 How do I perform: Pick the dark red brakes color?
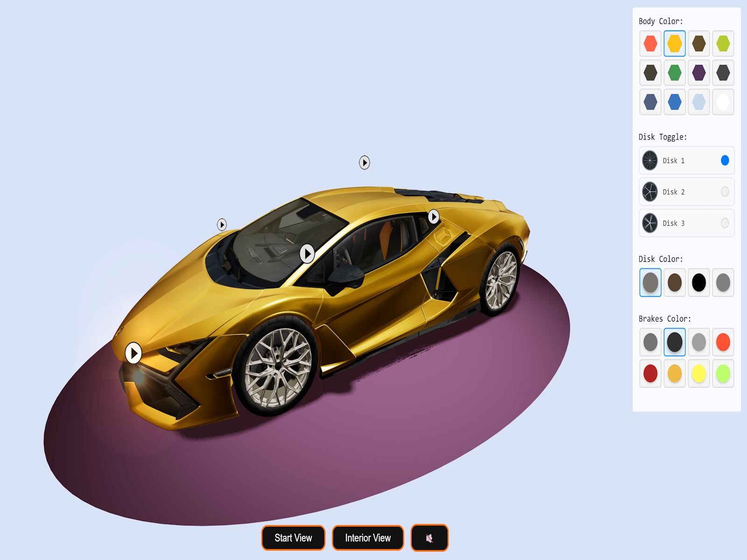650,373
